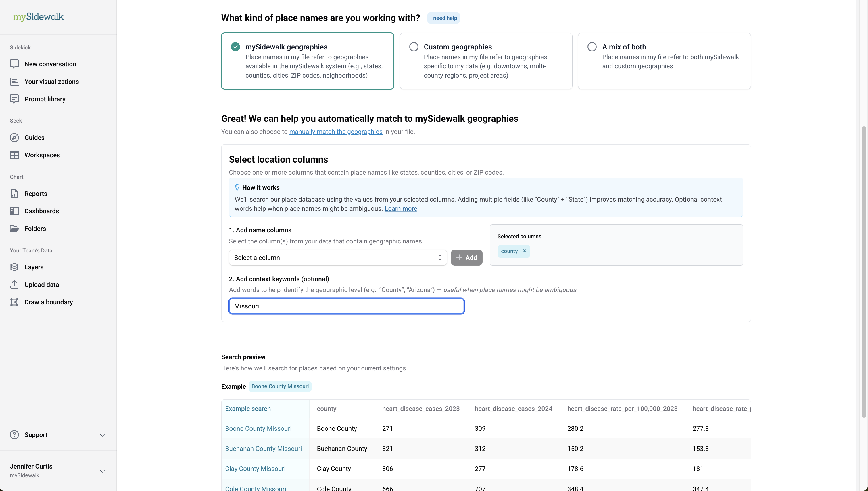Viewport: 868px width, 491px height.
Task: Click the Upload data arrow icon
Action: pos(14,284)
